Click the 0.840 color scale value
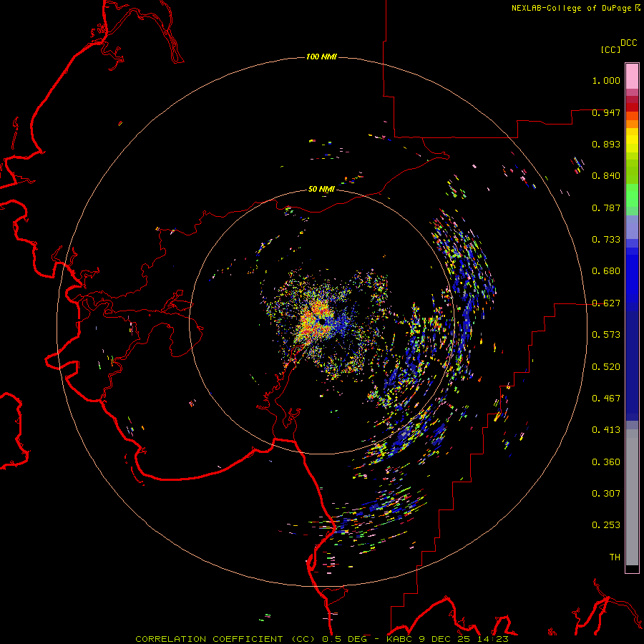 [606, 176]
